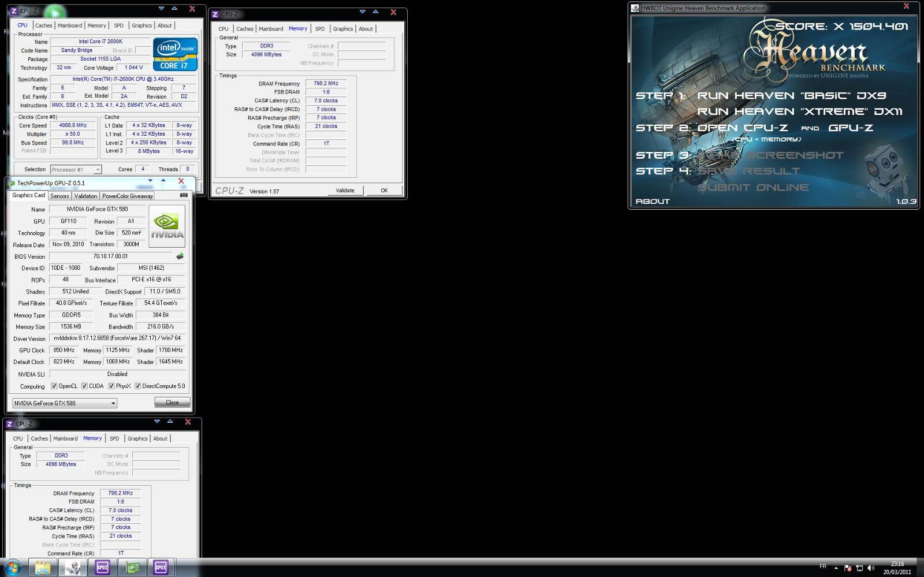Click the Core Speed value 4988.8 MHz
The image size is (924, 577).
(x=73, y=125)
